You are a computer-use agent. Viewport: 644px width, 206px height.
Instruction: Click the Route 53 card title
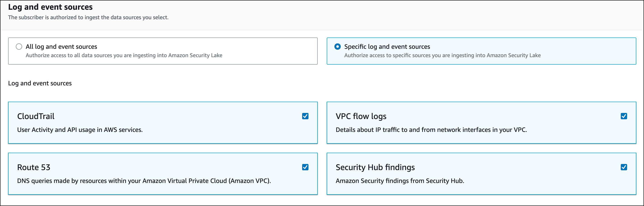34,167
